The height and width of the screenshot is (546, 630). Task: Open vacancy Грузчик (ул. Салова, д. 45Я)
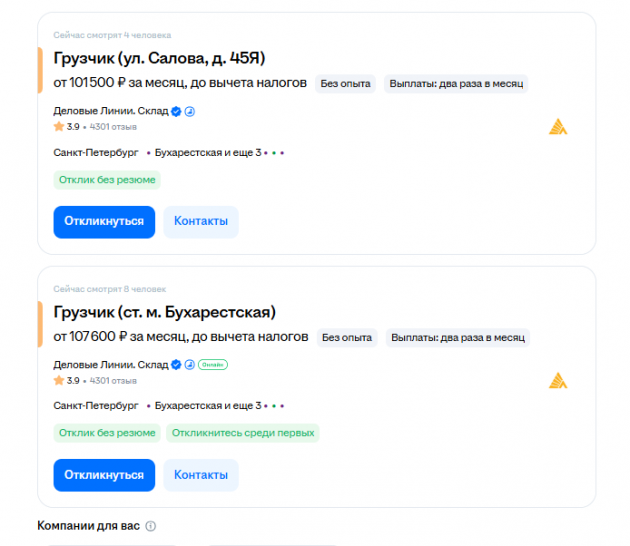159,57
